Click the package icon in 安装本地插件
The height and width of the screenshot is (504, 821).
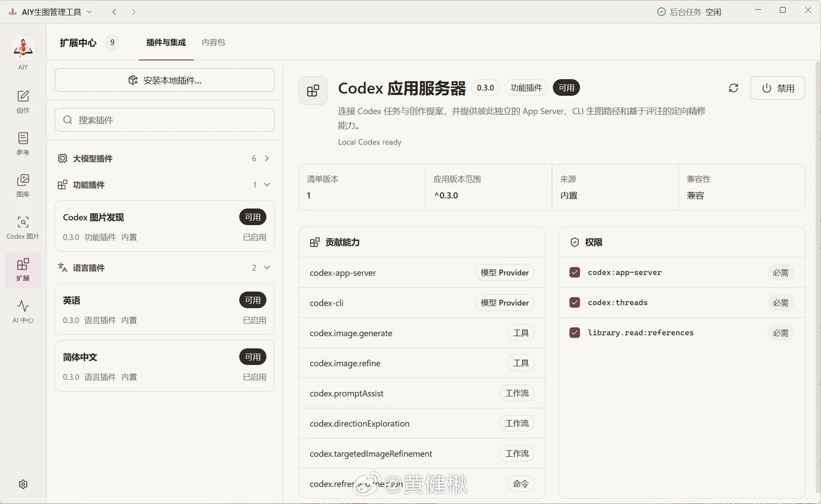(133, 80)
